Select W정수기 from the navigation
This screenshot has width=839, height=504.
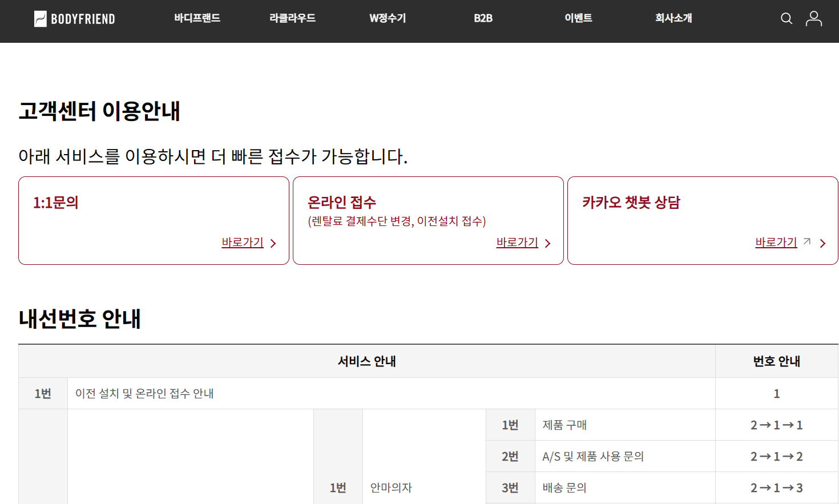pyautogui.click(x=388, y=18)
